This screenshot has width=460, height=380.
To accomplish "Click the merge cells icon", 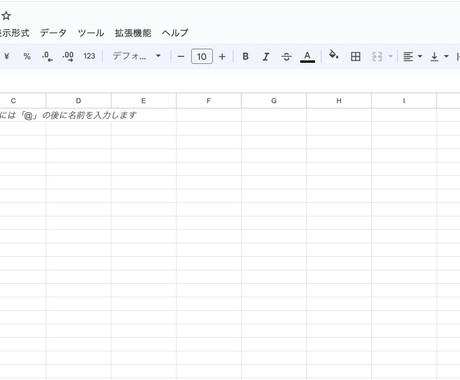I will coord(377,56).
